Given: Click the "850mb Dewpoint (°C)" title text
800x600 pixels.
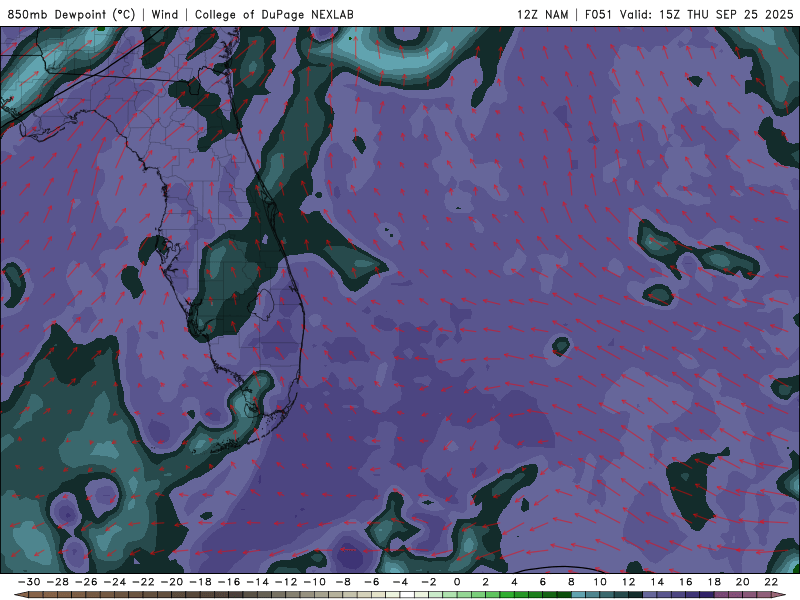Looking at the screenshot, I should pos(71,15).
